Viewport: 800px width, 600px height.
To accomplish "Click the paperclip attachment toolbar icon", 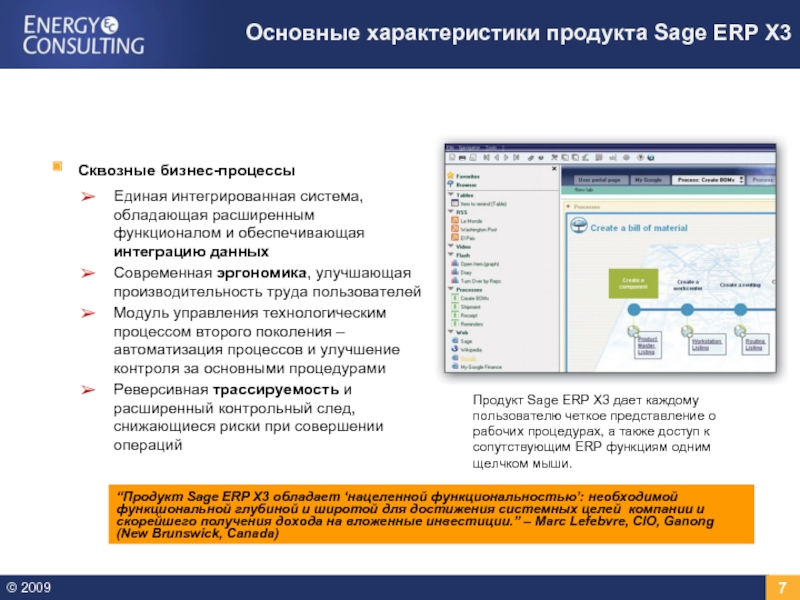I will click(x=531, y=158).
